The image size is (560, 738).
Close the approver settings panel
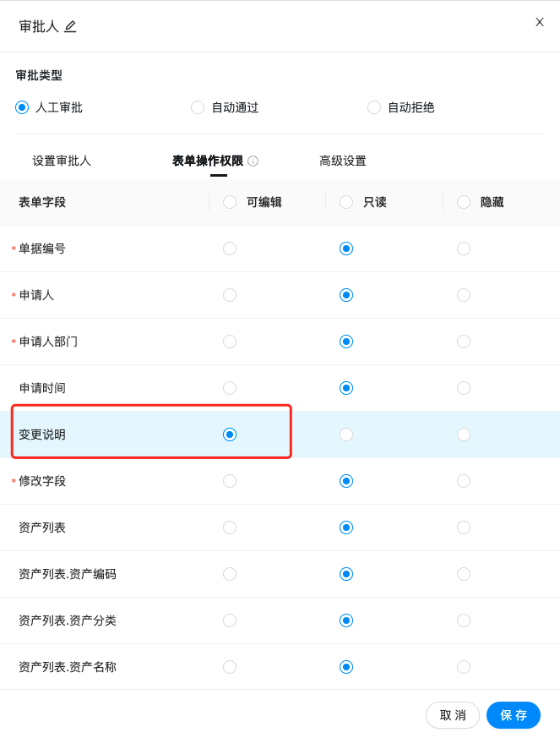[540, 22]
